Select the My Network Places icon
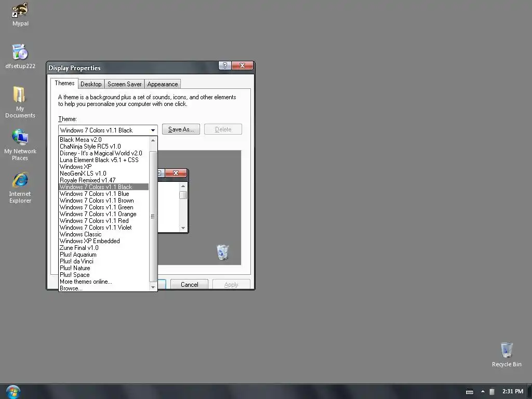The image size is (532, 399). (x=20, y=144)
